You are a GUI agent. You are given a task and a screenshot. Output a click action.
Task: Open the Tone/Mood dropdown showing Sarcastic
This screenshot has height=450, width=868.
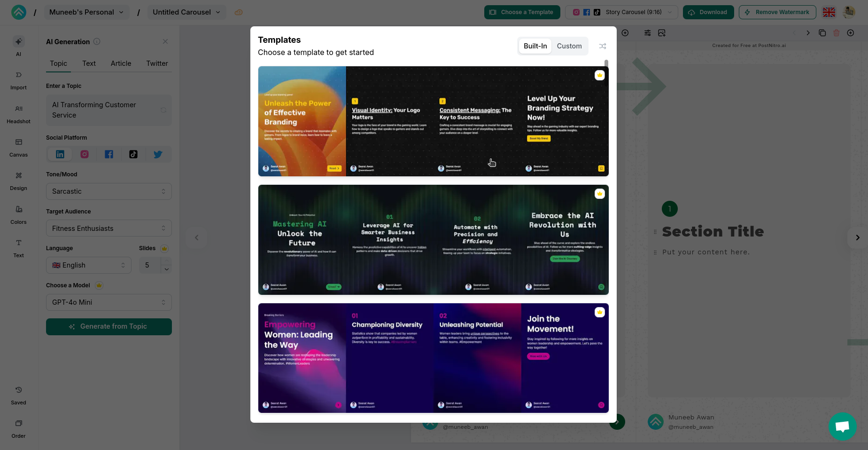point(109,191)
